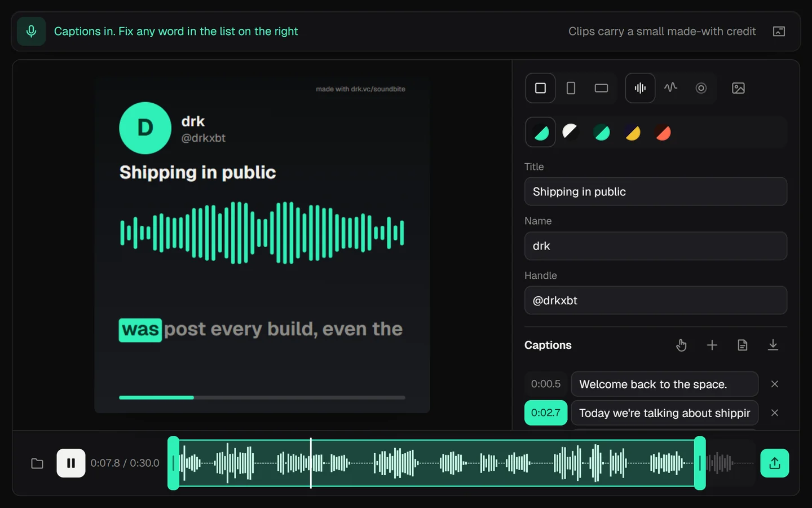Select the square aspect ratio format
Image resolution: width=812 pixels, height=508 pixels.
point(540,88)
